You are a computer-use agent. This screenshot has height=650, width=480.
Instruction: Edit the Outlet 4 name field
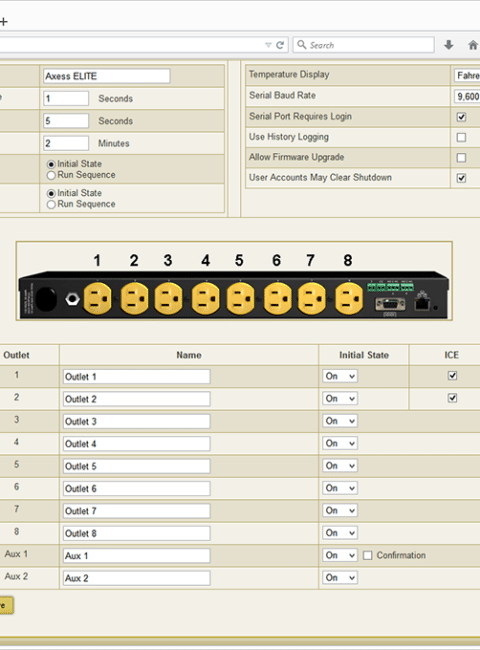(136, 444)
